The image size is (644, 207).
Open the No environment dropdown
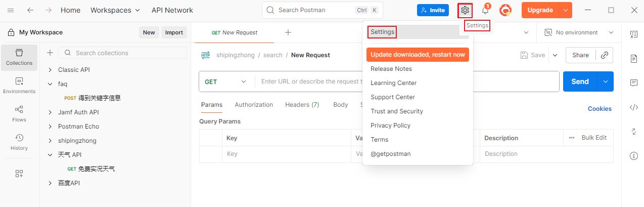click(579, 32)
